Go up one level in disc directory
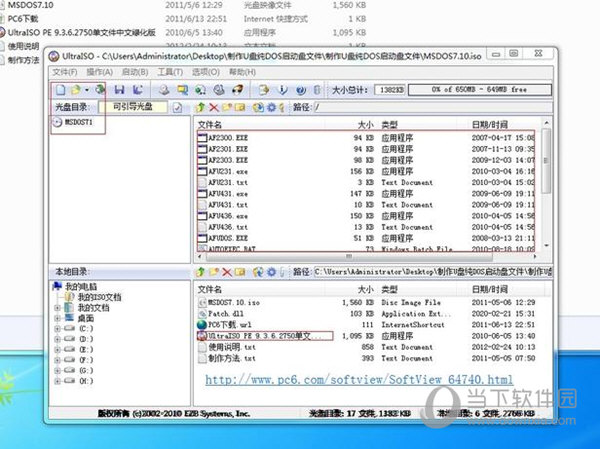Image resolution: width=600 pixels, height=449 pixels. (200, 107)
